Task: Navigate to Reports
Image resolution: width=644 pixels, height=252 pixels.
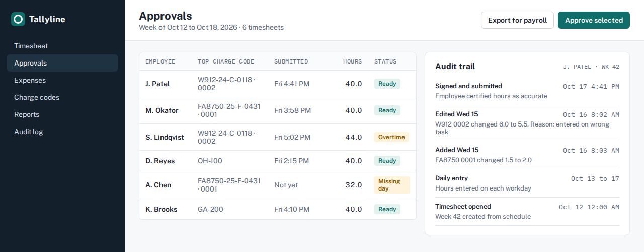Action: 62,114
